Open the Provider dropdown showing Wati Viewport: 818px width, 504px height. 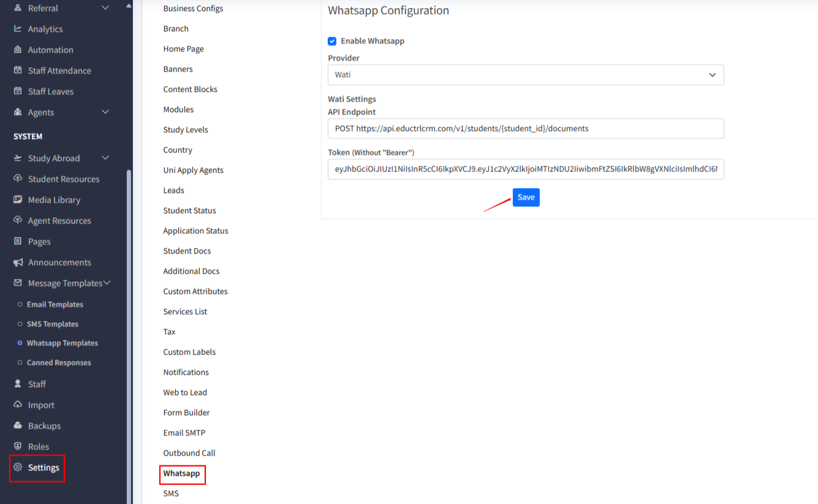pyautogui.click(x=525, y=75)
